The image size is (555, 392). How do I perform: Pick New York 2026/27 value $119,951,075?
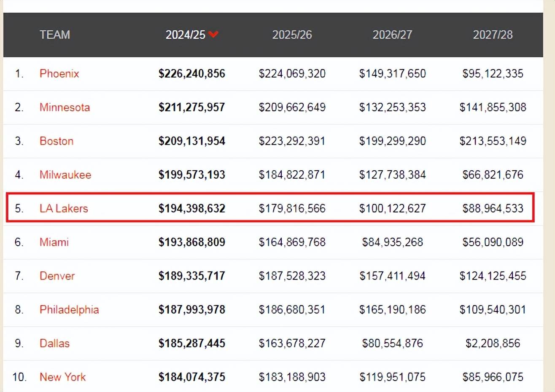click(393, 377)
